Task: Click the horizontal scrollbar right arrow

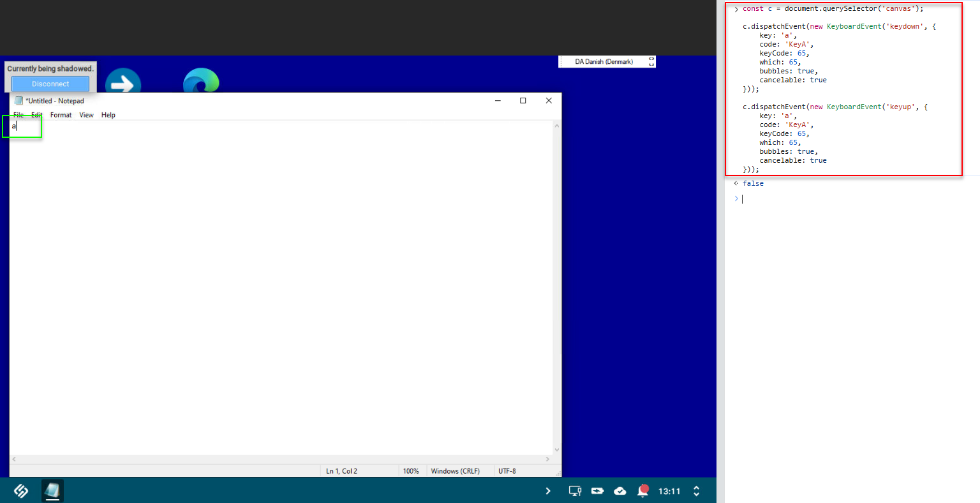Action: pyautogui.click(x=547, y=459)
